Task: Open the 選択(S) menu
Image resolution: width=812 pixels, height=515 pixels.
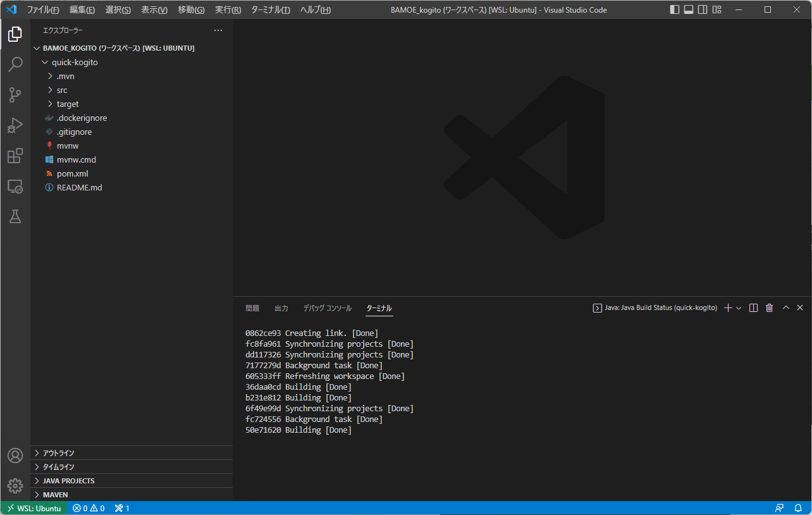Action: tap(118, 10)
